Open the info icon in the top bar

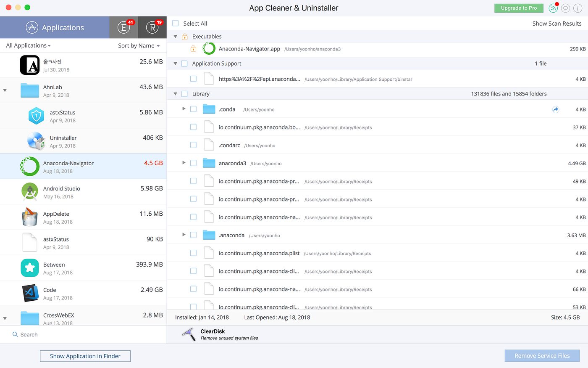pos(578,8)
